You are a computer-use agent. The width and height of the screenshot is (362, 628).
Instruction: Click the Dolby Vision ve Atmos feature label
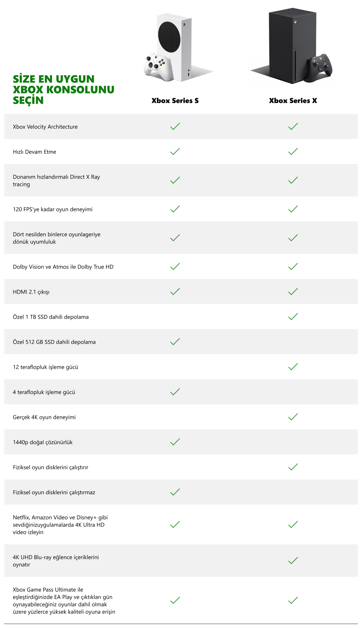[63, 267]
